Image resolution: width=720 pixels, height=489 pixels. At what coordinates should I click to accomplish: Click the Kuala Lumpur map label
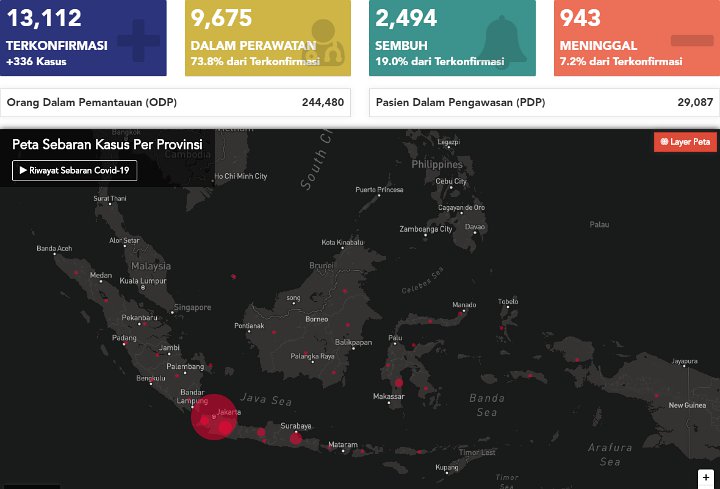(x=143, y=281)
